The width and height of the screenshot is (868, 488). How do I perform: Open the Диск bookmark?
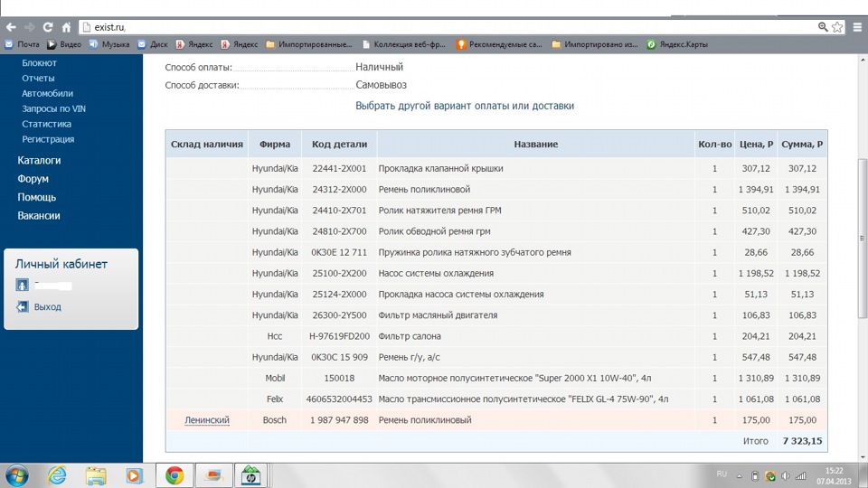tap(152, 44)
